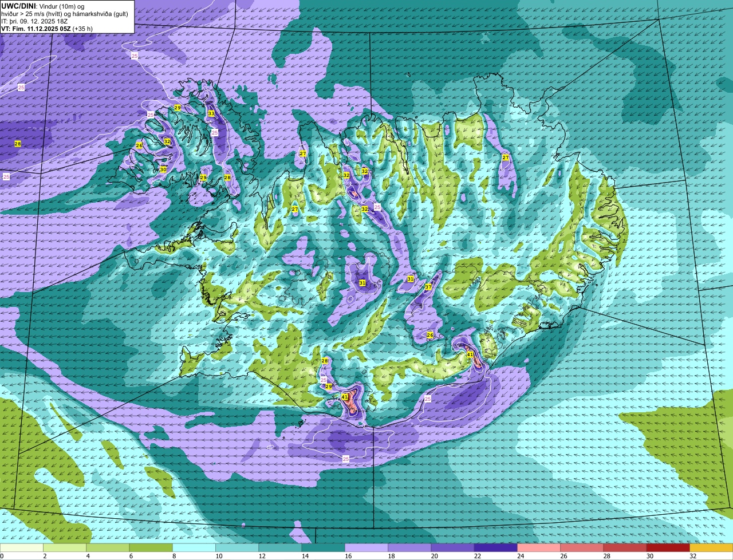This screenshot has width=733, height=560.
Task: Click the "VT: Fim. 11.12.2025 05Z (+35 h)" line
Action: pos(47,28)
